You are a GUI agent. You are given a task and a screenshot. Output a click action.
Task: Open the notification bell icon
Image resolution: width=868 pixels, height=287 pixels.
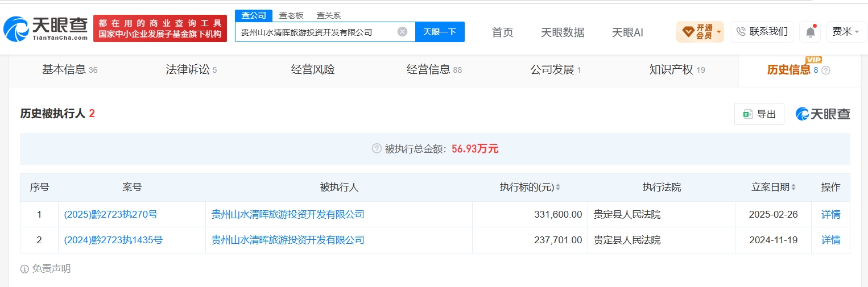tap(810, 32)
